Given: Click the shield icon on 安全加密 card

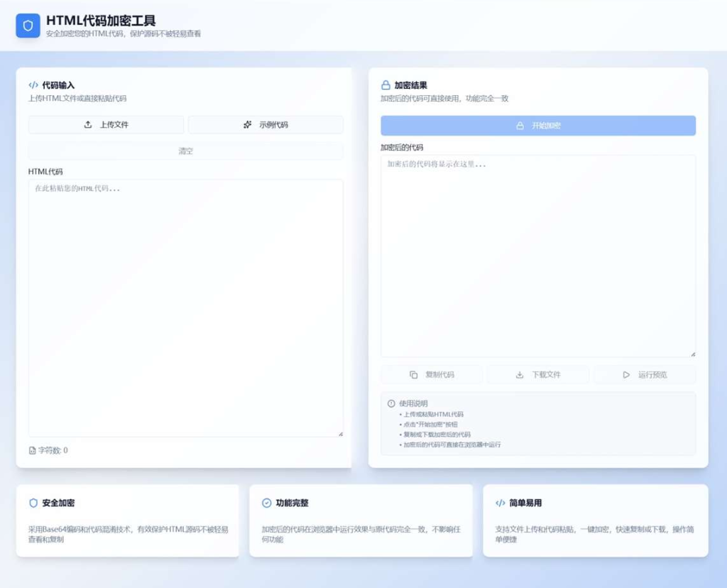Looking at the screenshot, I should pyautogui.click(x=33, y=503).
